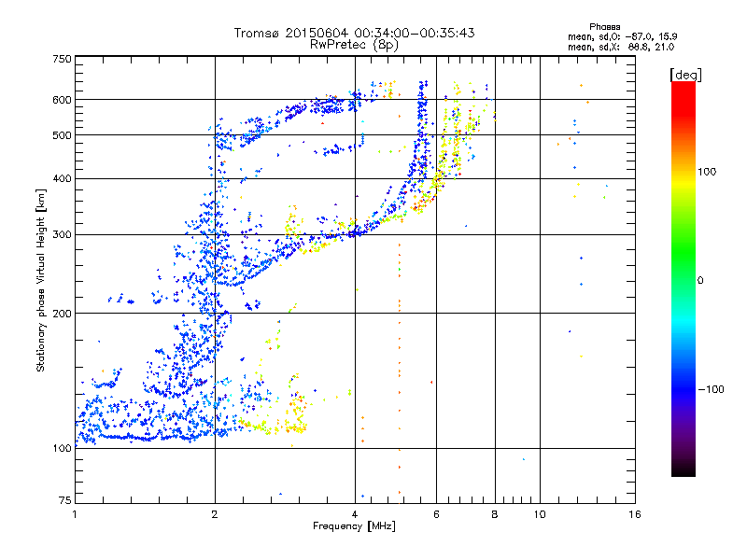Click the y-axis tick label '75'
The width and height of the screenshot is (747, 560).
[65, 500]
